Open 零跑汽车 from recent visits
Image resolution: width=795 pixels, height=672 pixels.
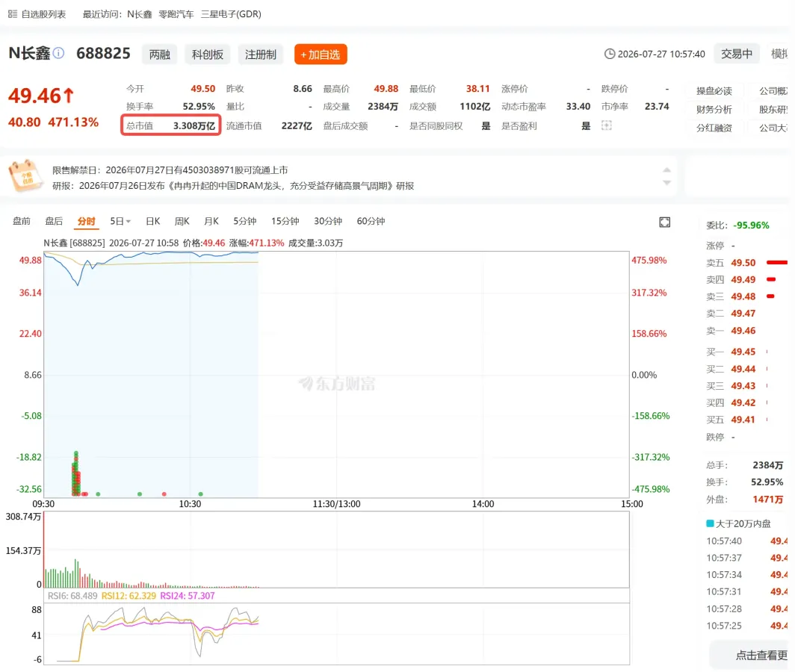click(x=176, y=14)
